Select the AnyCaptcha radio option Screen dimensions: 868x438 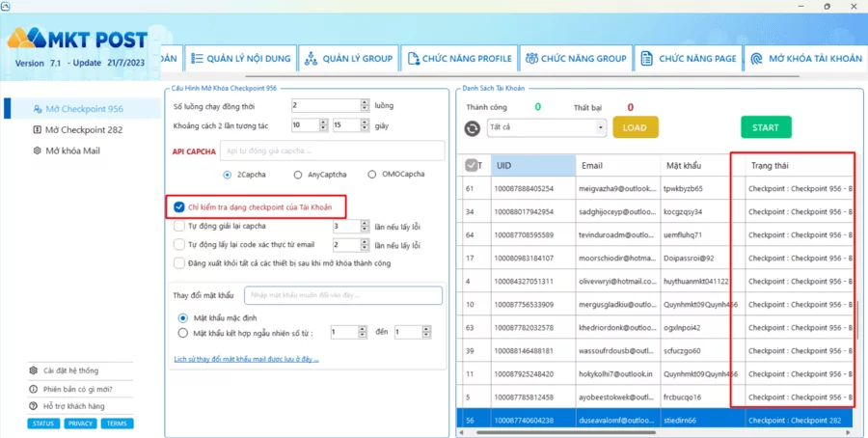click(298, 175)
